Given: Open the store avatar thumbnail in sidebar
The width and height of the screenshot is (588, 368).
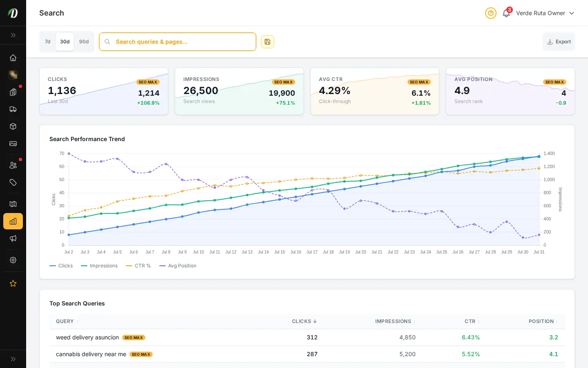Looking at the screenshot, I should 13,75.
